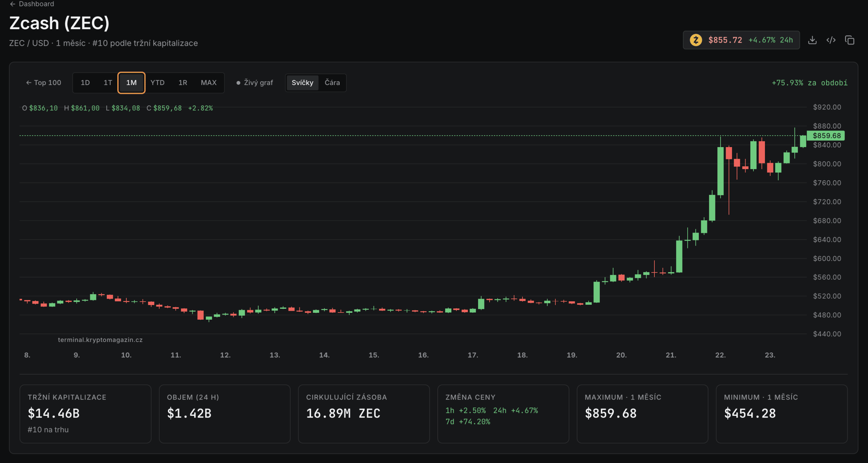Click the live graph status dot
Screen dimensions: 868x463
coord(238,83)
